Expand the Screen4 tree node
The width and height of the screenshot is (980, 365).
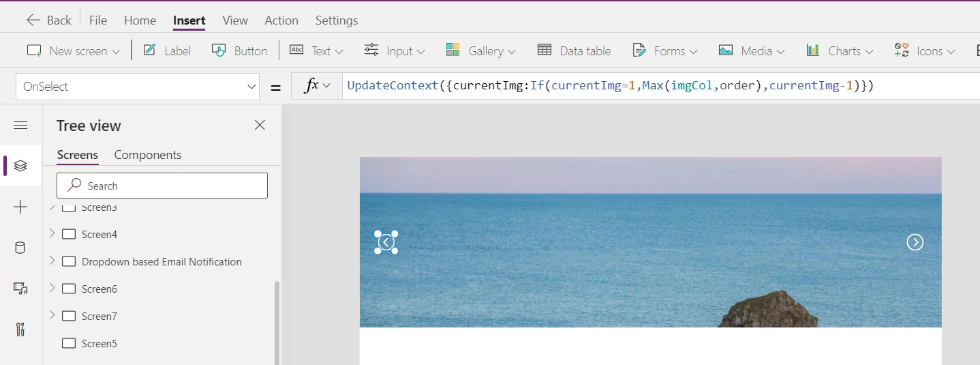click(52, 233)
